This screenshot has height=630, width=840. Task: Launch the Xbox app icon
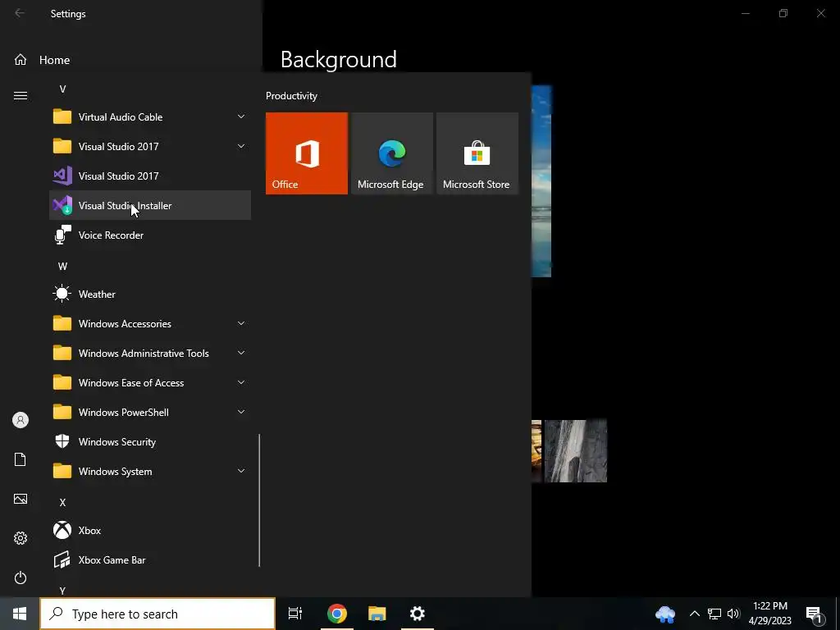click(62, 530)
